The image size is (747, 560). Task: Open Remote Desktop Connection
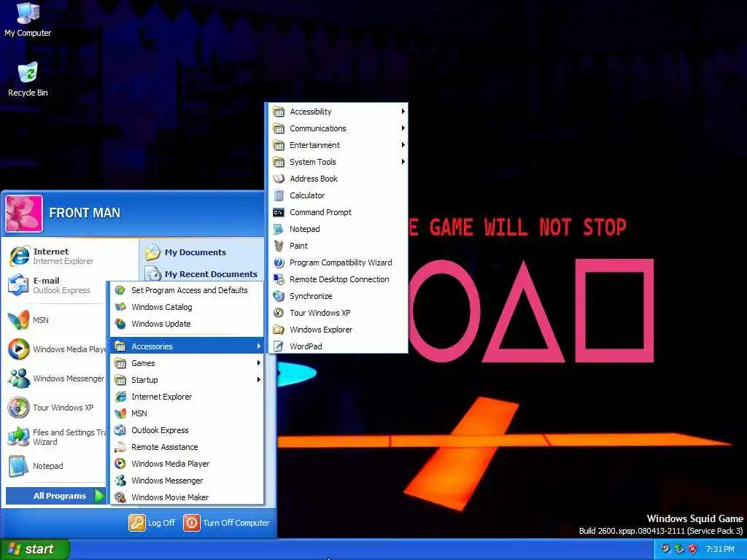[338, 279]
